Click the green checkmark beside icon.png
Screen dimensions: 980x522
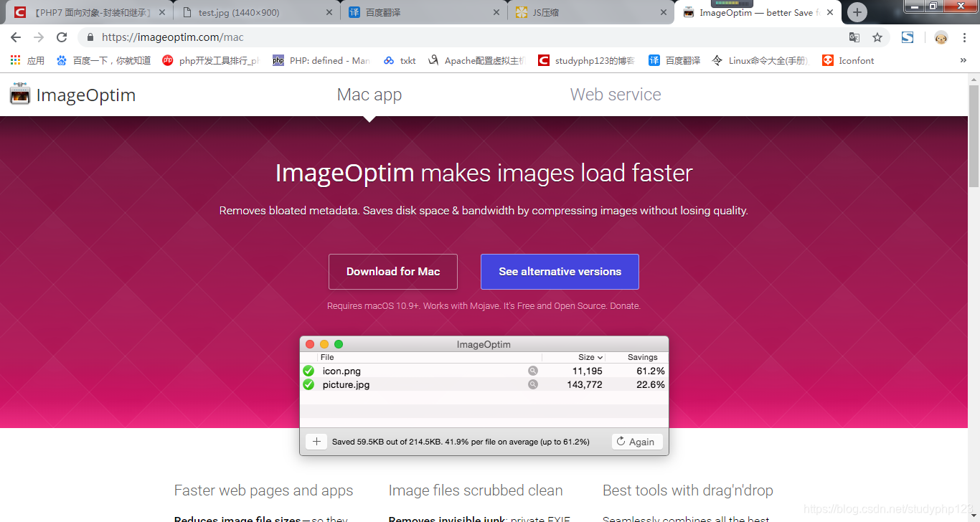coord(308,371)
